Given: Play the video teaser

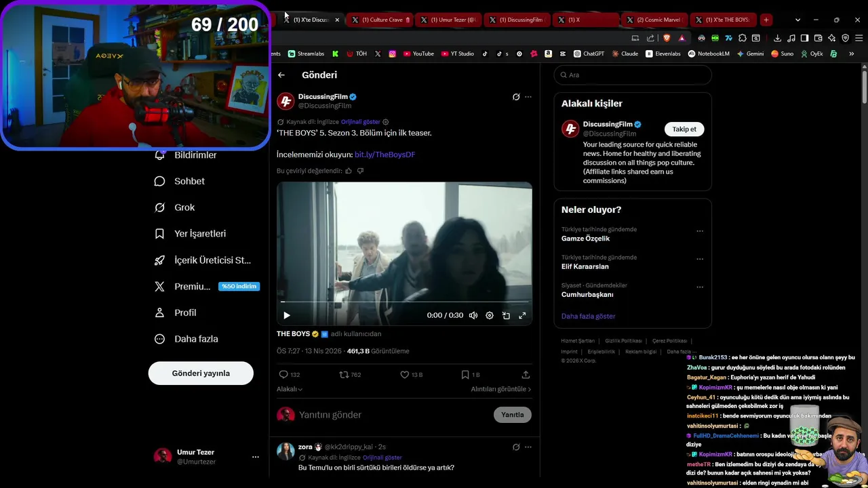Looking at the screenshot, I should pos(287,315).
